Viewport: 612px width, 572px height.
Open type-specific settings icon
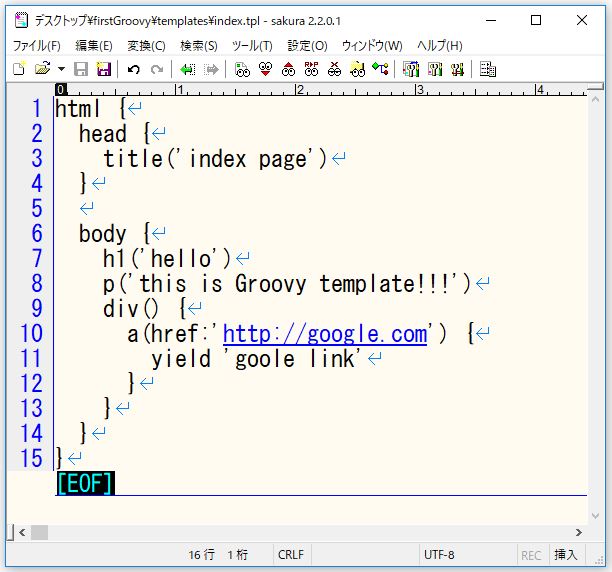tap(435, 69)
